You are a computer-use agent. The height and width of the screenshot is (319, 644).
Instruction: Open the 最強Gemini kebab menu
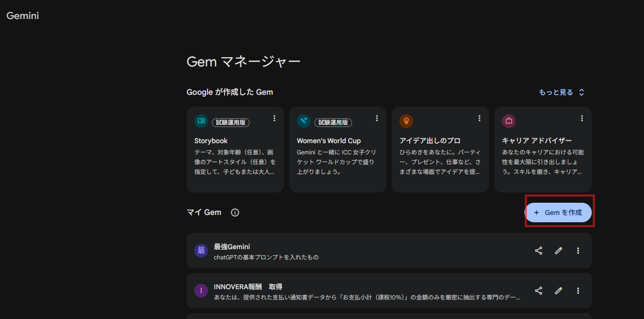coord(578,250)
